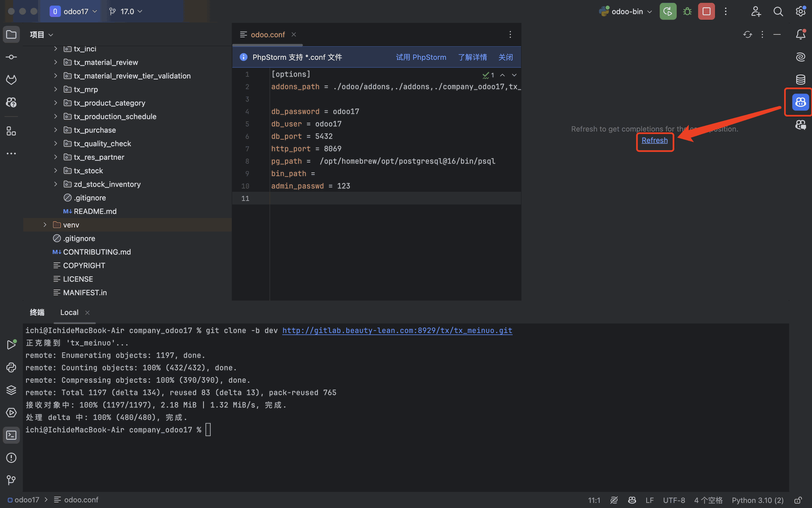812x508 pixels.
Task: Expand the tx_mrp folder
Action: 55,89
